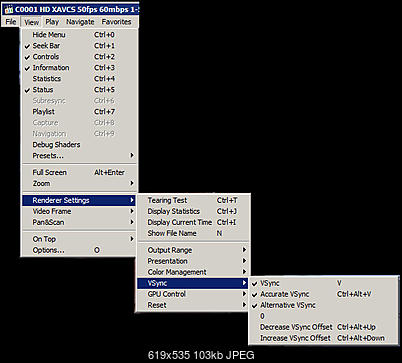Expand the Output Range submenu
The width and height of the screenshot is (402, 363).
193,250
